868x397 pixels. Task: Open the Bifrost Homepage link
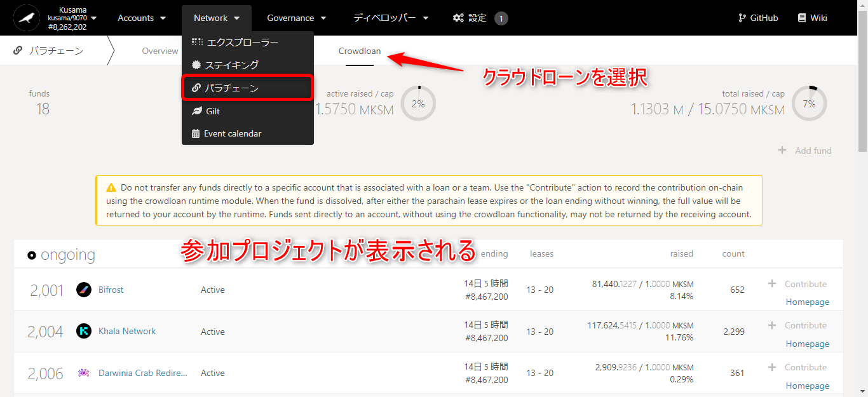click(808, 302)
